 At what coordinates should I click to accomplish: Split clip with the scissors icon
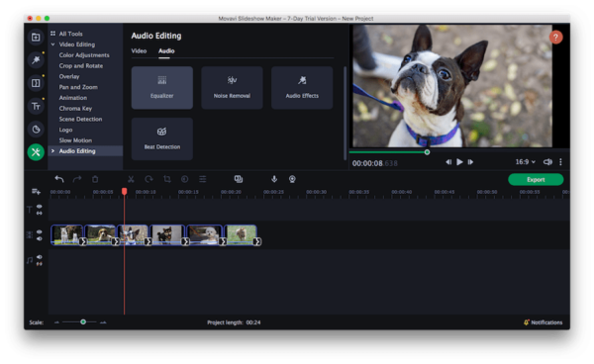[131, 179]
